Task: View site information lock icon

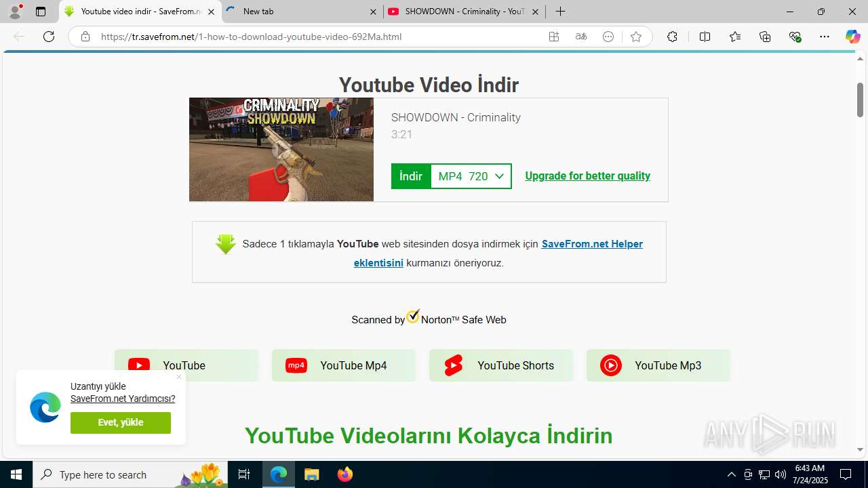Action: pyautogui.click(x=85, y=37)
